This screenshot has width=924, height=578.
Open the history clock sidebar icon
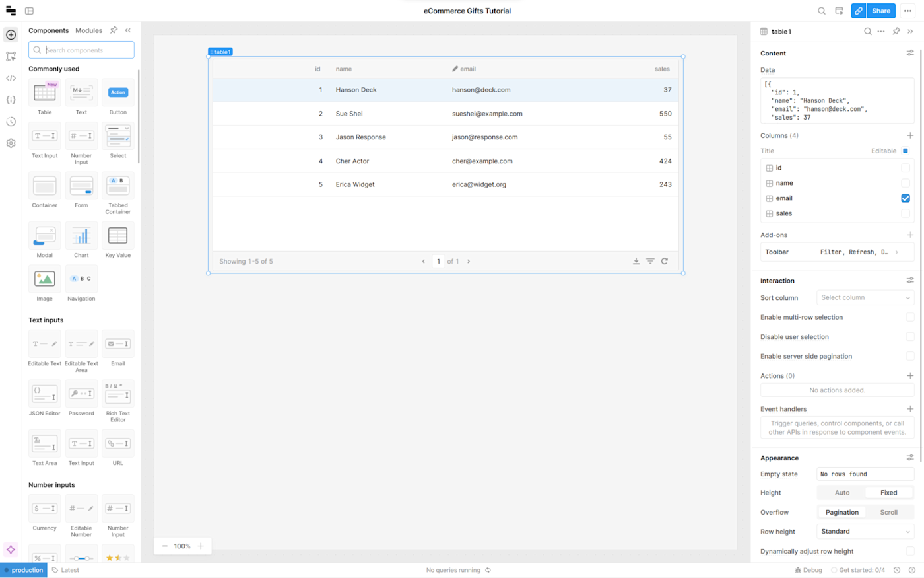click(x=11, y=122)
